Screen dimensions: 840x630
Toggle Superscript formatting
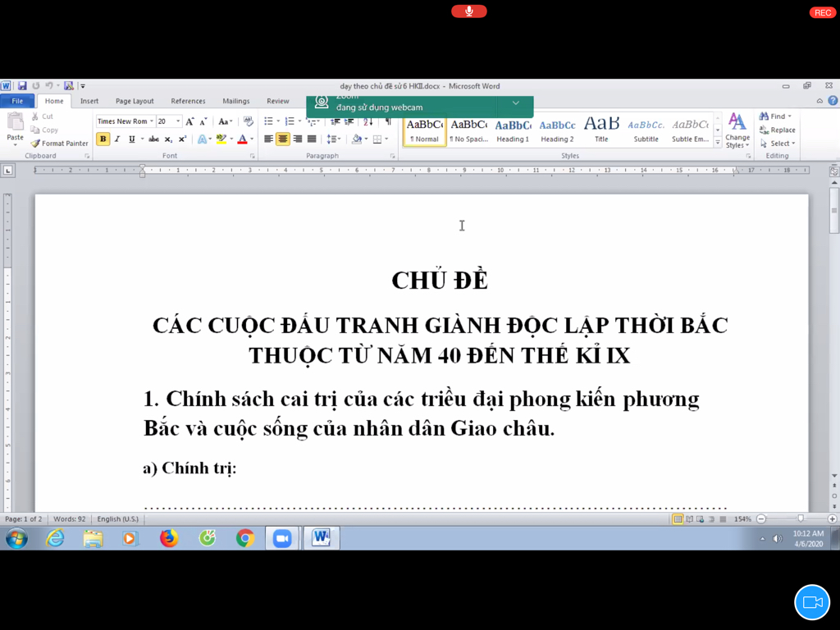click(183, 139)
